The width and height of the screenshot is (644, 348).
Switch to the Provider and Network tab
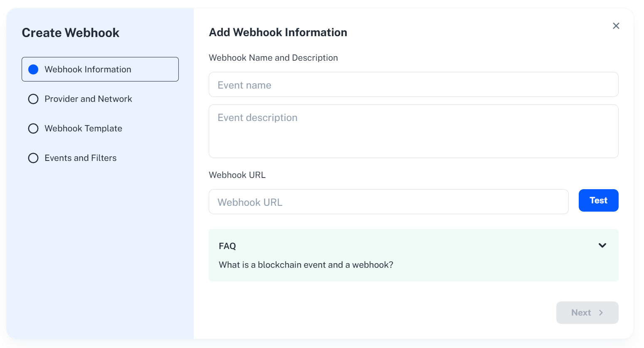click(88, 99)
